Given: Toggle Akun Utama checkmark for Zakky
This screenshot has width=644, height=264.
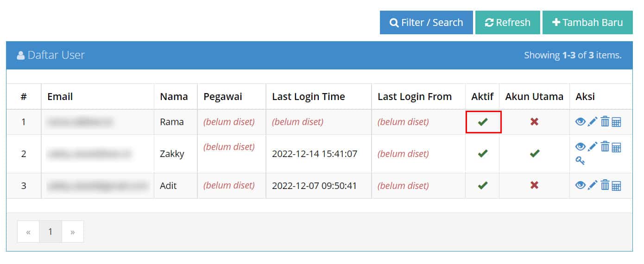Looking at the screenshot, I should (x=534, y=153).
